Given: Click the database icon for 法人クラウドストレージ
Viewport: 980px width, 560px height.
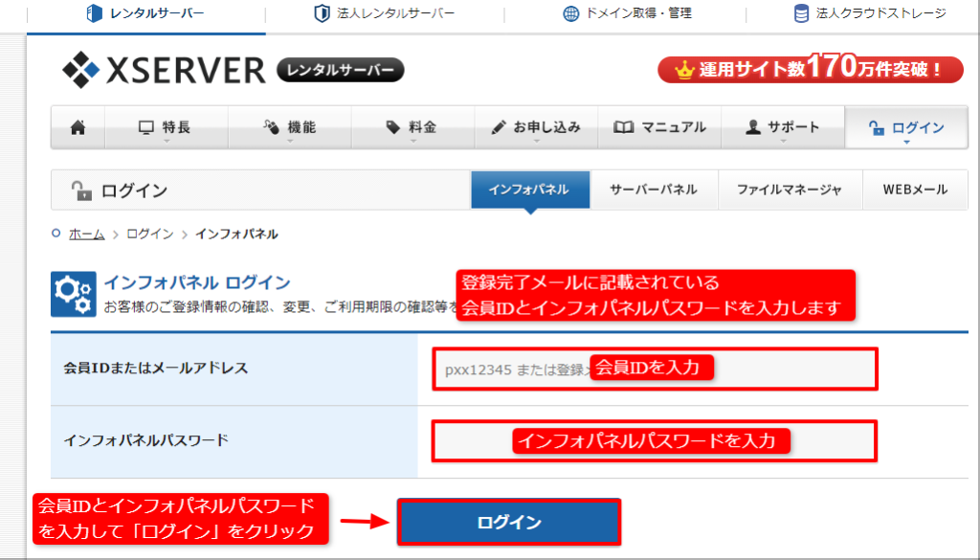Looking at the screenshot, I should (801, 13).
